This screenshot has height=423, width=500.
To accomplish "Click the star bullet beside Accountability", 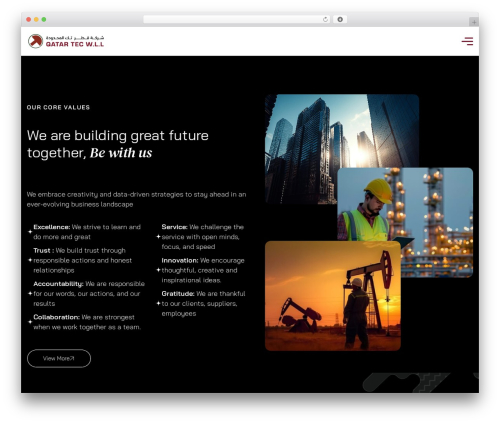I will (30, 293).
